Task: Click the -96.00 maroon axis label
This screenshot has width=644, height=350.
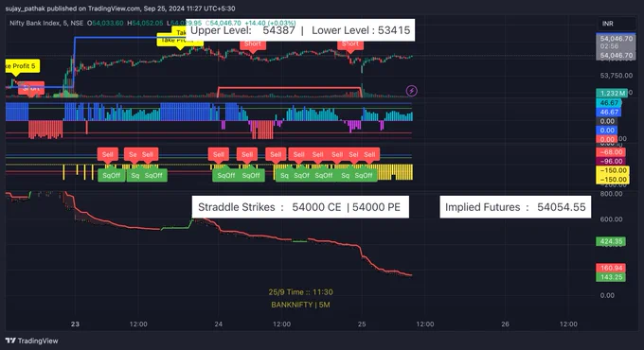Action: 611,161
